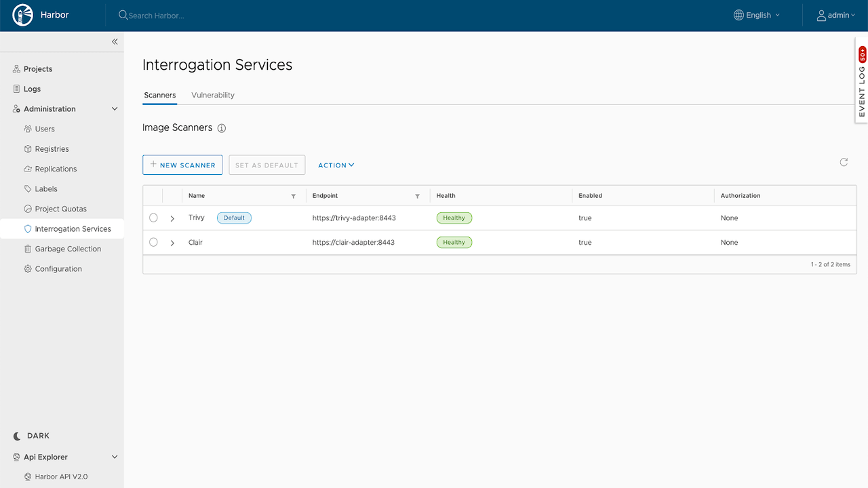Screen dimensions: 868x488
Task: Collapse the sidebar with double-chevron icon
Action: pos(115,41)
